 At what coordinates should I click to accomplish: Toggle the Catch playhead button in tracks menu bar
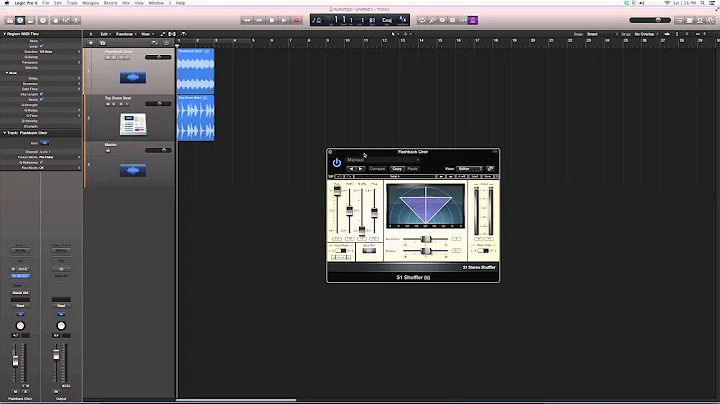tap(183, 34)
